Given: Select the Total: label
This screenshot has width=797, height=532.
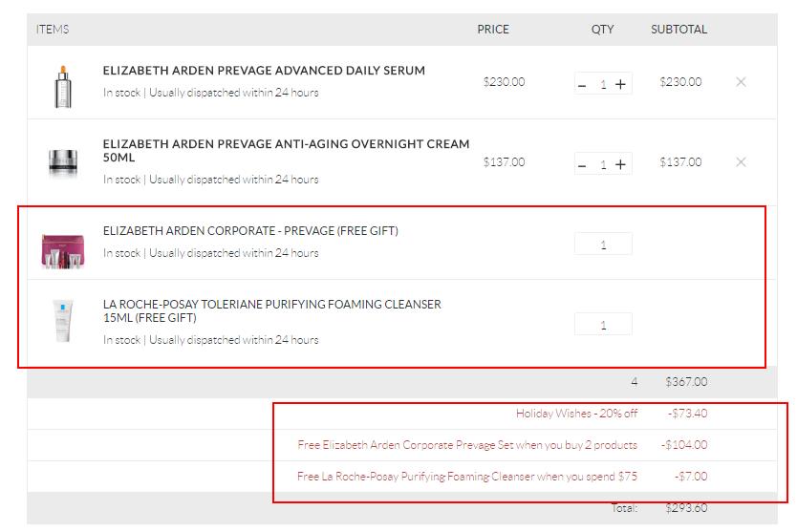Looking at the screenshot, I should coord(624,507).
